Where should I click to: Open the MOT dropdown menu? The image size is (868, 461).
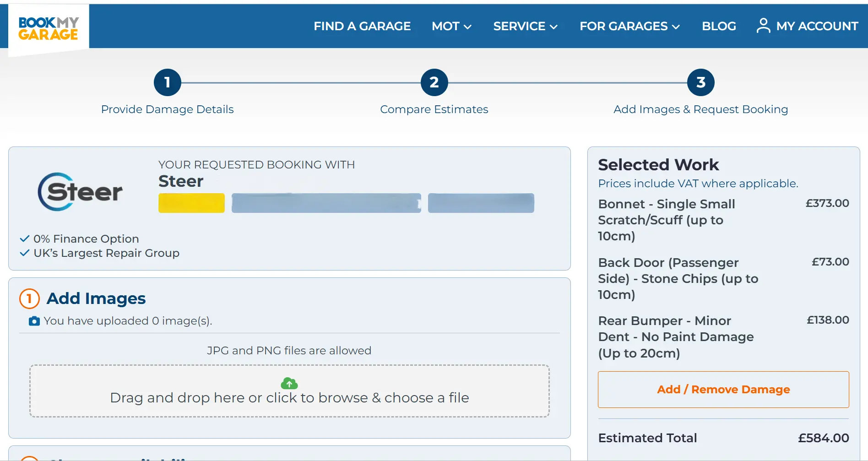coord(451,26)
